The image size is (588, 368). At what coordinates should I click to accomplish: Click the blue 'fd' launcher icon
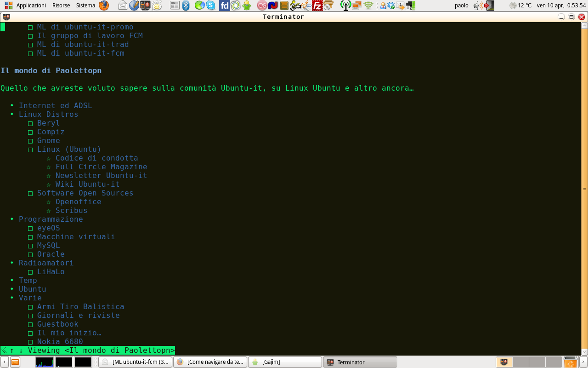click(224, 6)
